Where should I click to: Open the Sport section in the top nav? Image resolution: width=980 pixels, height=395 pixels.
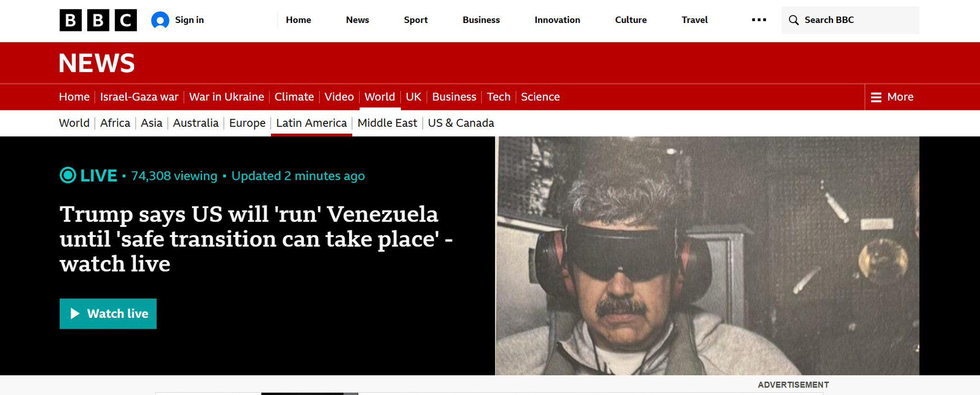tap(416, 20)
